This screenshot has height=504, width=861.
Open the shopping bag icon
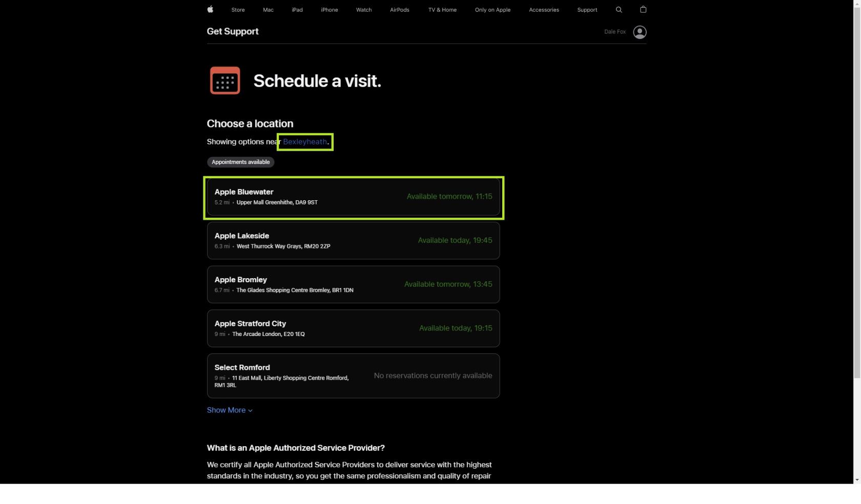click(x=643, y=9)
